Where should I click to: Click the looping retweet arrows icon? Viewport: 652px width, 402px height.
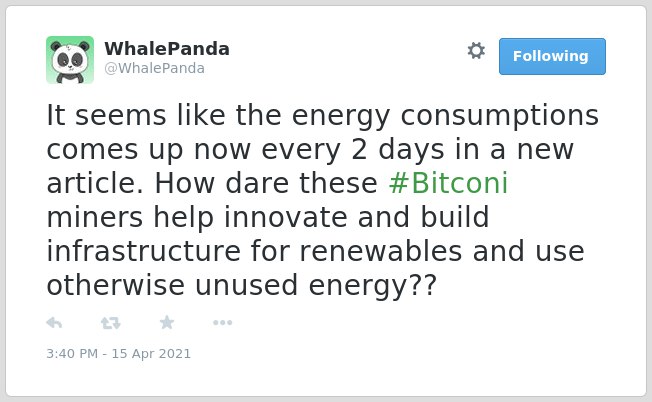point(111,323)
